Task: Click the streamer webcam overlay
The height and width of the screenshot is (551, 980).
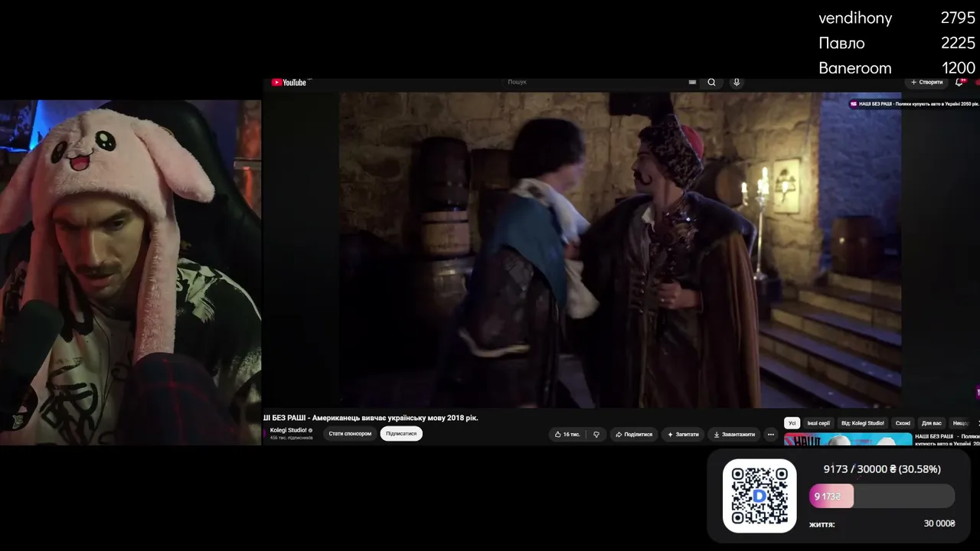Action: point(130,272)
